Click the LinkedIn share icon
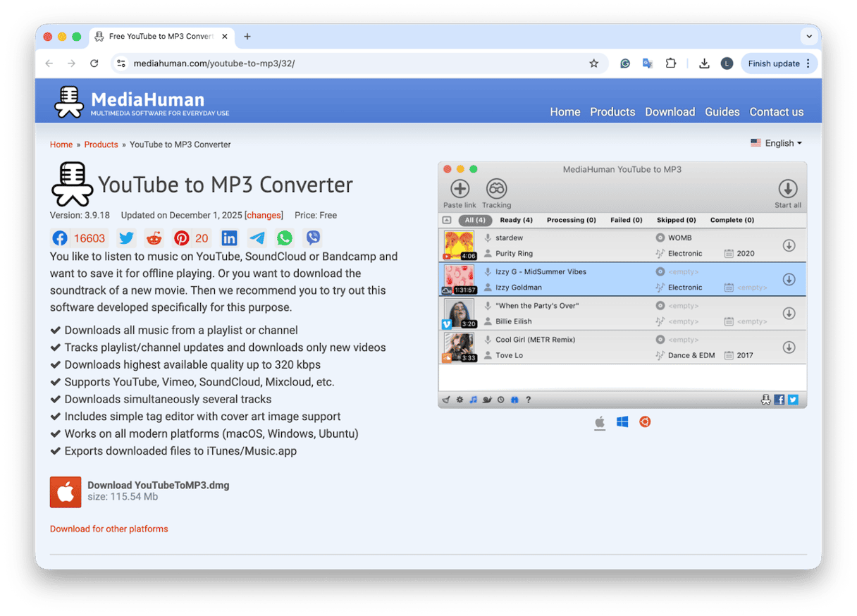The image size is (857, 616). pos(229,238)
